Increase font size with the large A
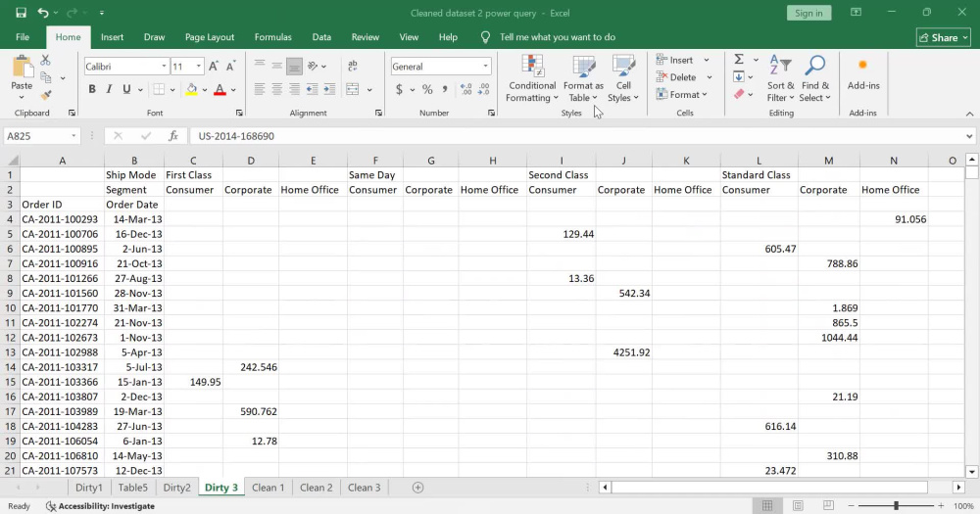Image resolution: width=980 pixels, height=514 pixels. (x=213, y=67)
